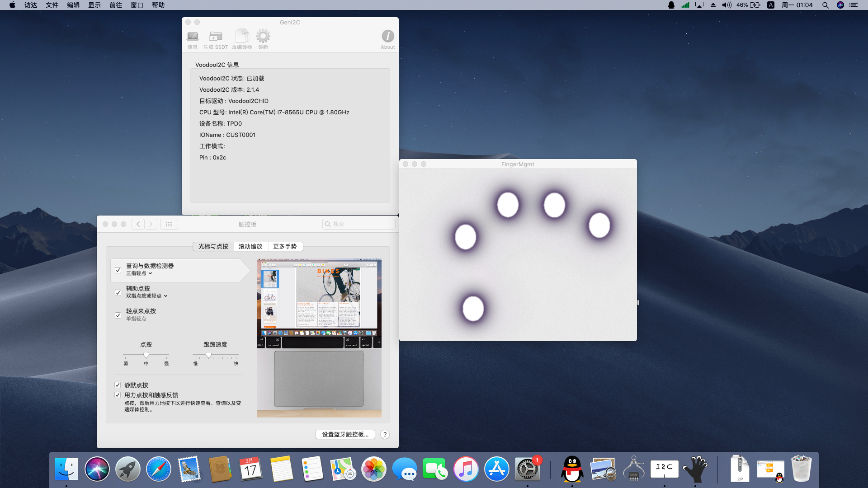The height and width of the screenshot is (488, 868).
Task: Select the 信息 info toolbar icon
Action: coord(193,39)
